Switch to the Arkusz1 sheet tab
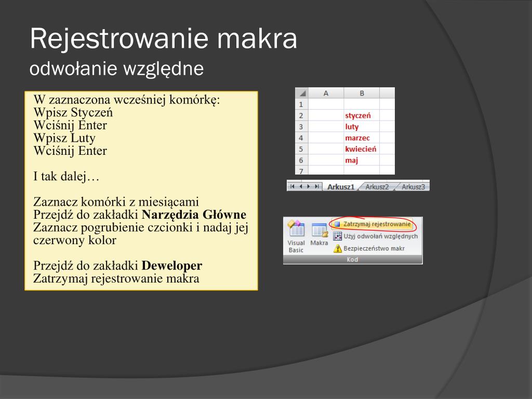Viewport: 532px width, 399px height. coord(341,187)
